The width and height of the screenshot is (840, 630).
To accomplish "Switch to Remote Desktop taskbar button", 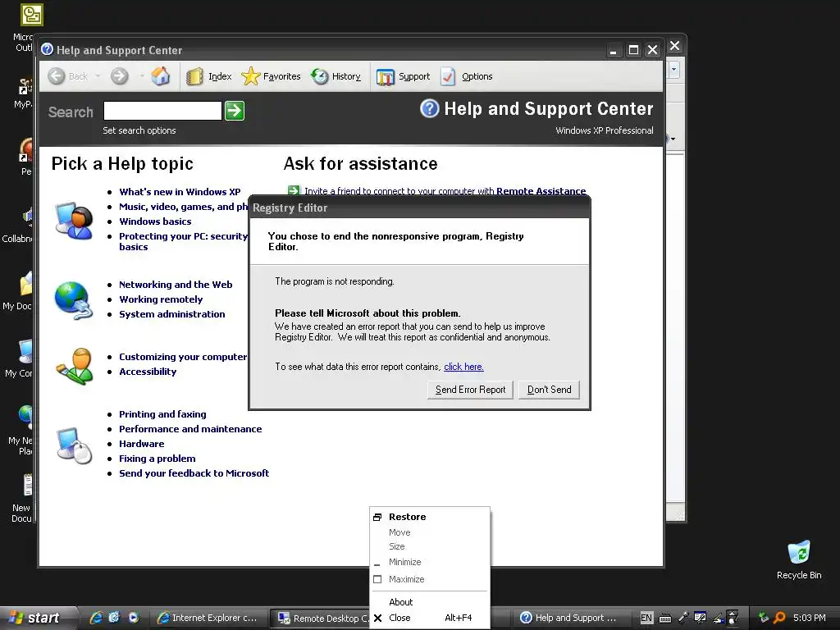I will [322, 619].
